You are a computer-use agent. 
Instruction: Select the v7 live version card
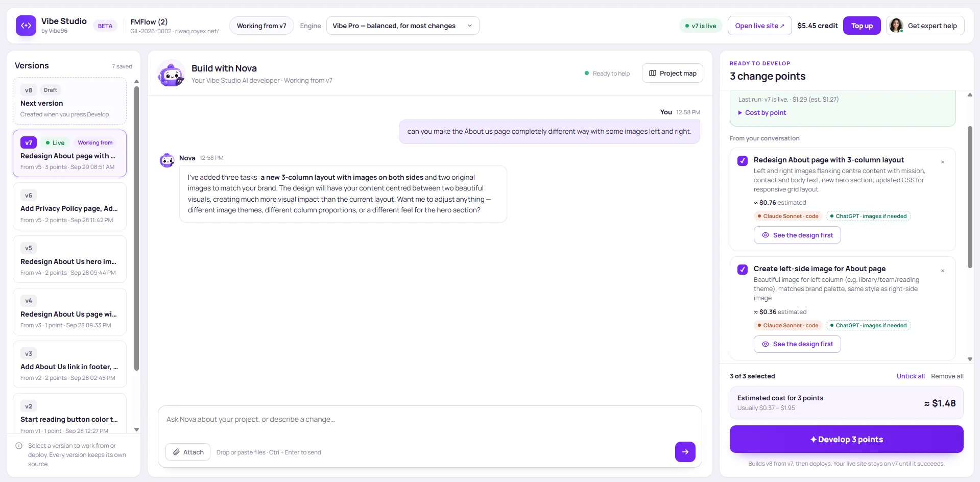coord(69,153)
